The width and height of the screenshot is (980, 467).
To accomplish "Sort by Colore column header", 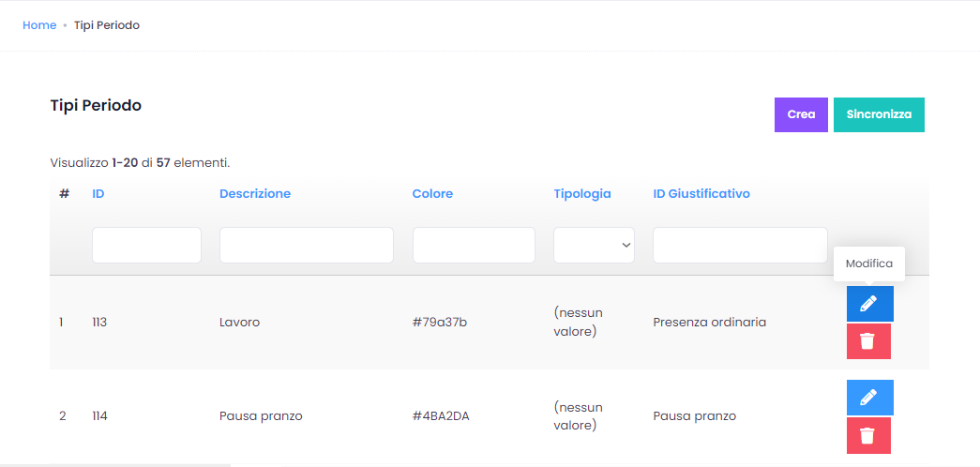I will tap(432, 194).
